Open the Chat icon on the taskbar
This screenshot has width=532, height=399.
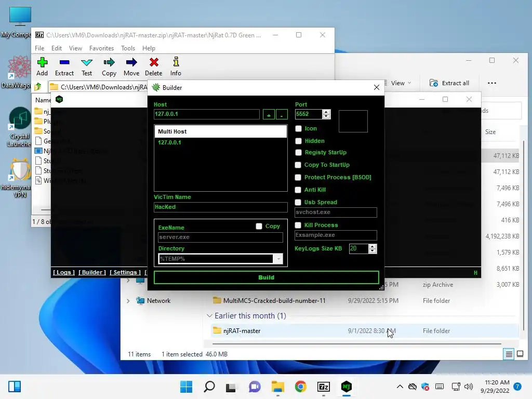[x=255, y=387]
